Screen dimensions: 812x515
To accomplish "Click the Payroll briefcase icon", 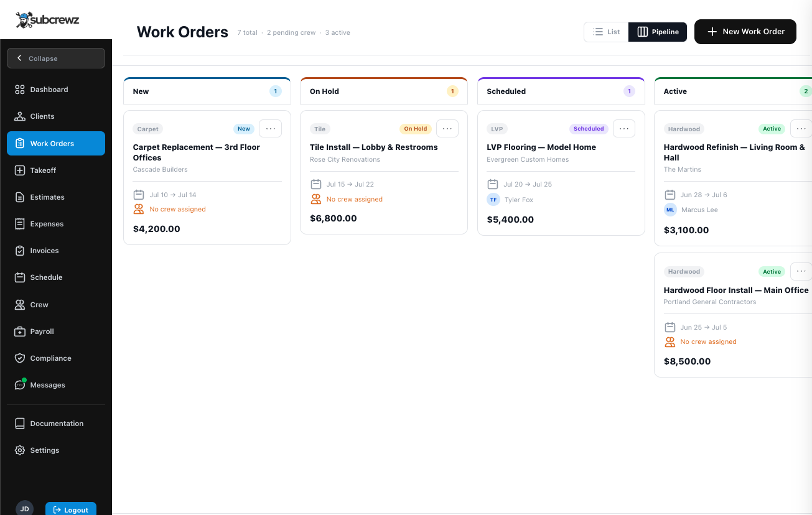I will 20,332.
